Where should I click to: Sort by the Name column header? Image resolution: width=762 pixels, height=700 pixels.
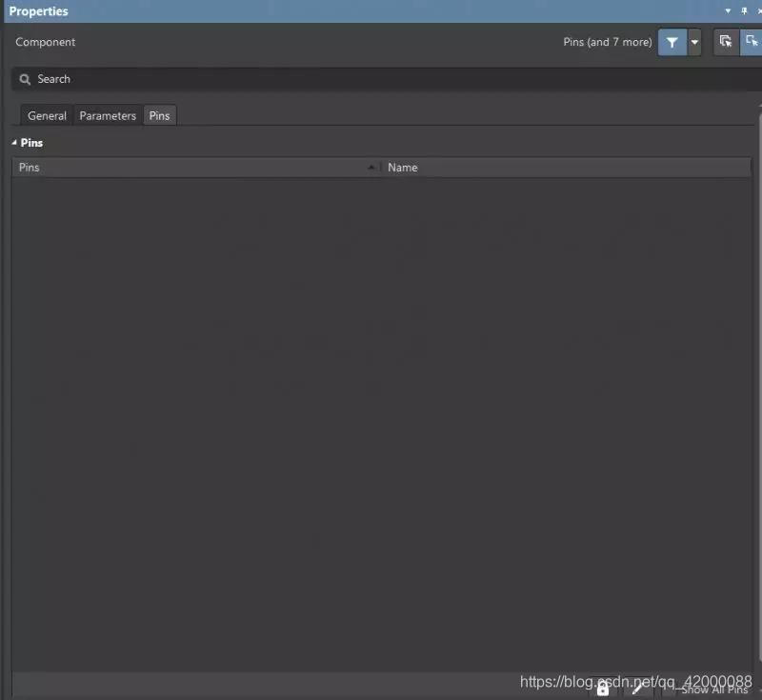click(566, 168)
